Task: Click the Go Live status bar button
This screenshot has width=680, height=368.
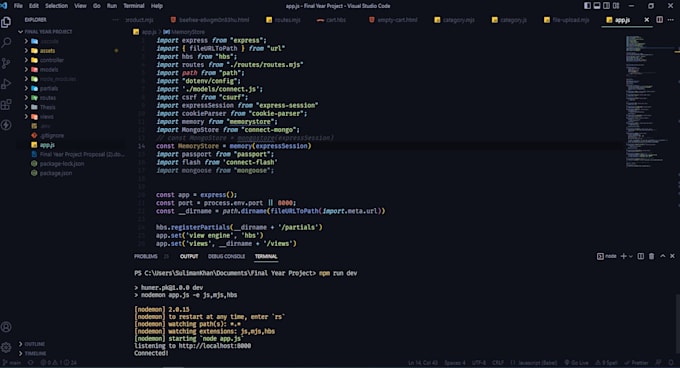Action: pos(576,363)
